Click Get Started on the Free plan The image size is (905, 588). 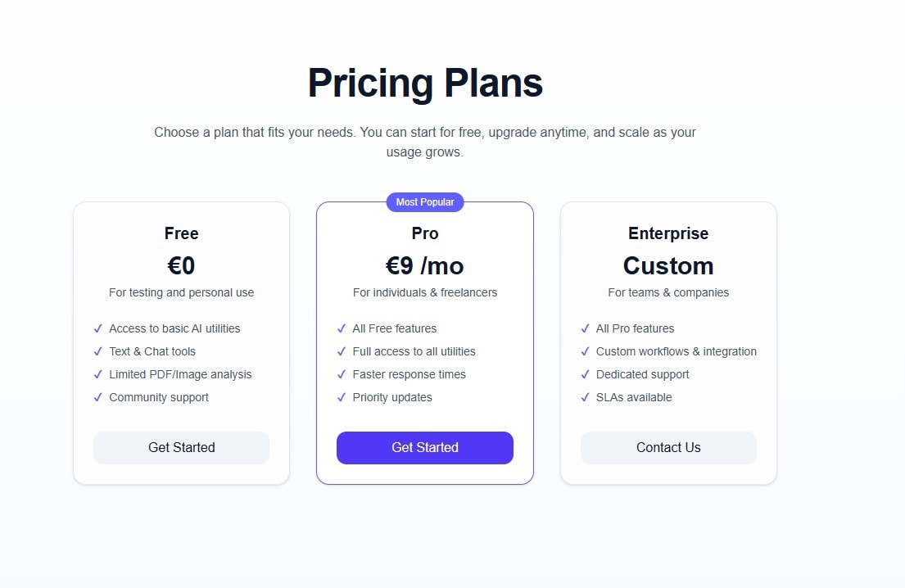[181, 447]
